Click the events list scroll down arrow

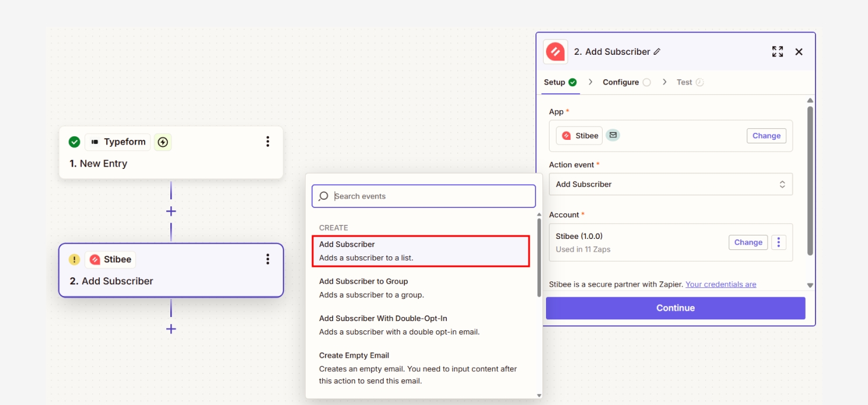(539, 395)
